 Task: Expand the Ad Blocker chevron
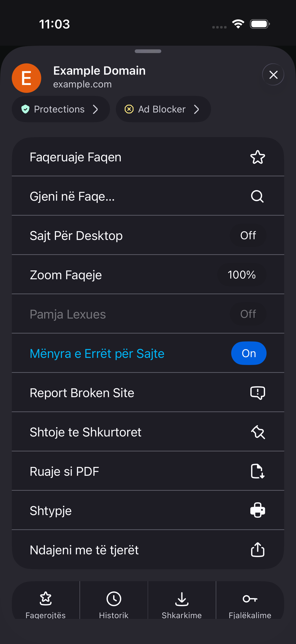pyautogui.click(x=197, y=109)
